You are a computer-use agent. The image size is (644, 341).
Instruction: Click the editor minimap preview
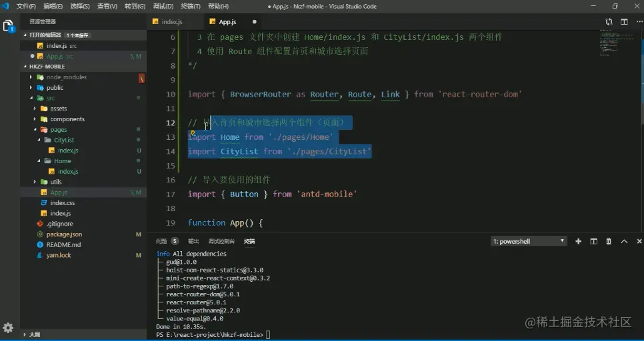coord(617,42)
